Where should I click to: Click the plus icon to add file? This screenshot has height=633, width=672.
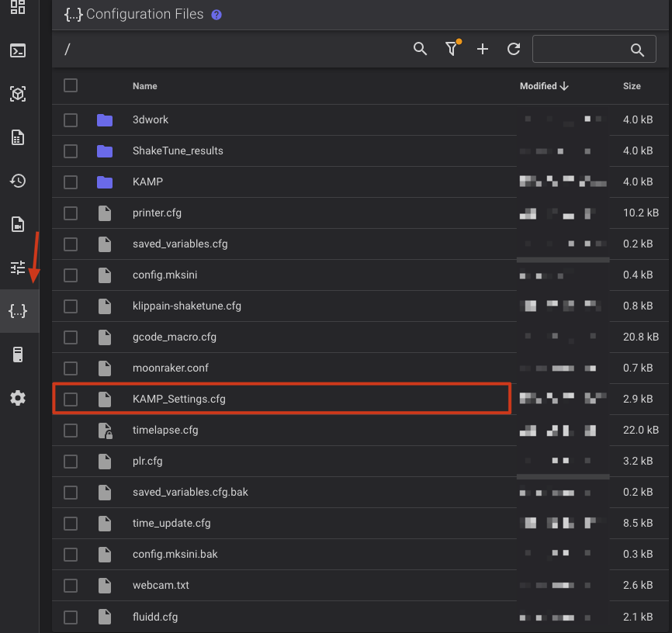coord(482,49)
